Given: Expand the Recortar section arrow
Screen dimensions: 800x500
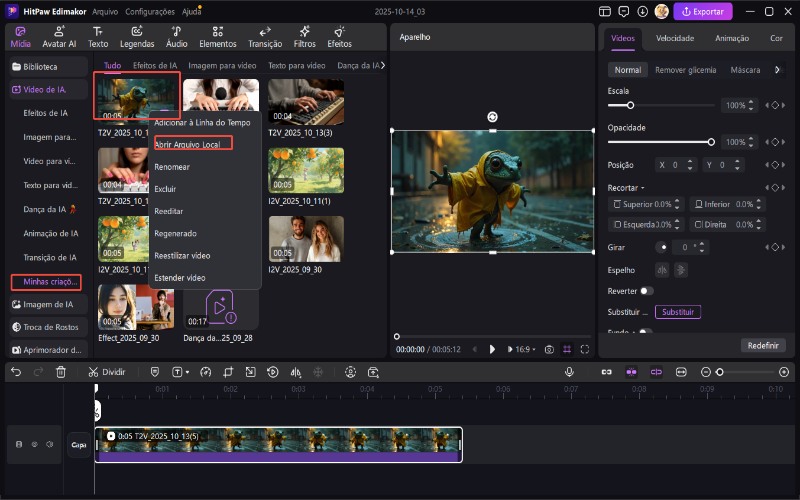Looking at the screenshot, I should 643,188.
